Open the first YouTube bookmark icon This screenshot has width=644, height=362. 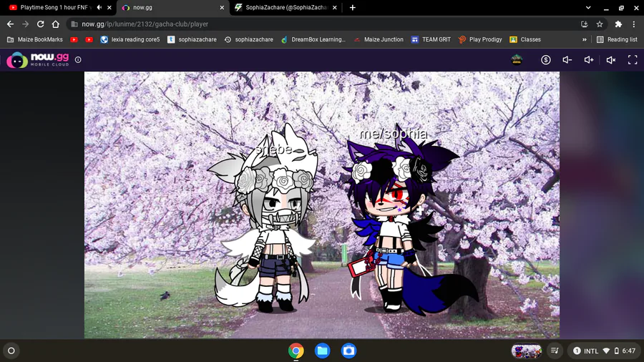pyautogui.click(x=74, y=39)
